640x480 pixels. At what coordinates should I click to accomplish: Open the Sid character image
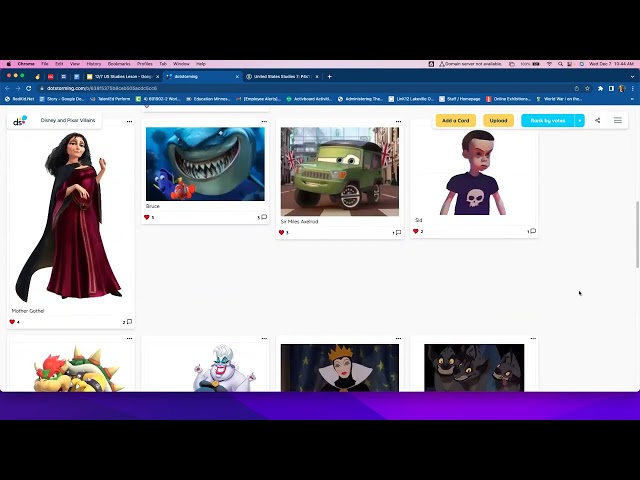click(x=473, y=171)
